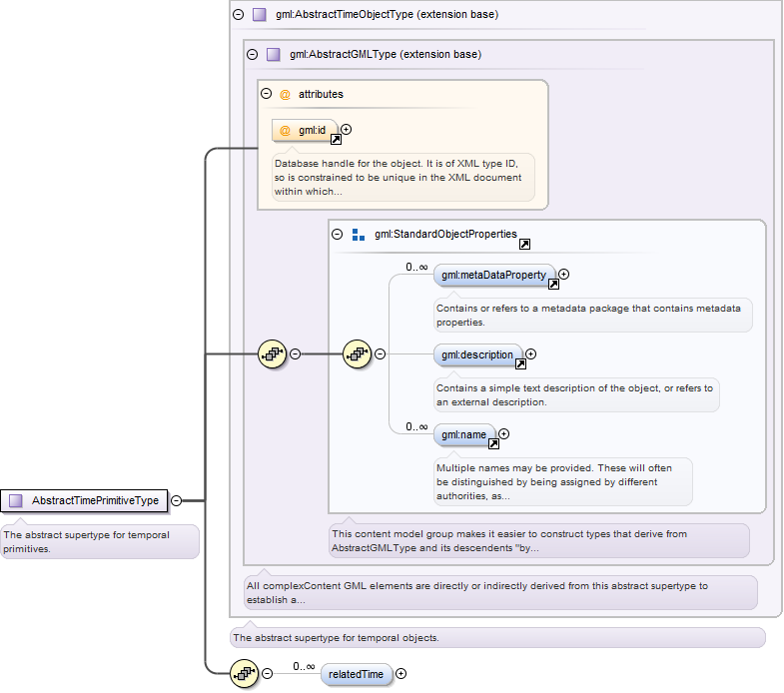Image resolution: width=784 pixels, height=693 pixels.
Task: Expand the gml:name element
Action: [504, 434]
